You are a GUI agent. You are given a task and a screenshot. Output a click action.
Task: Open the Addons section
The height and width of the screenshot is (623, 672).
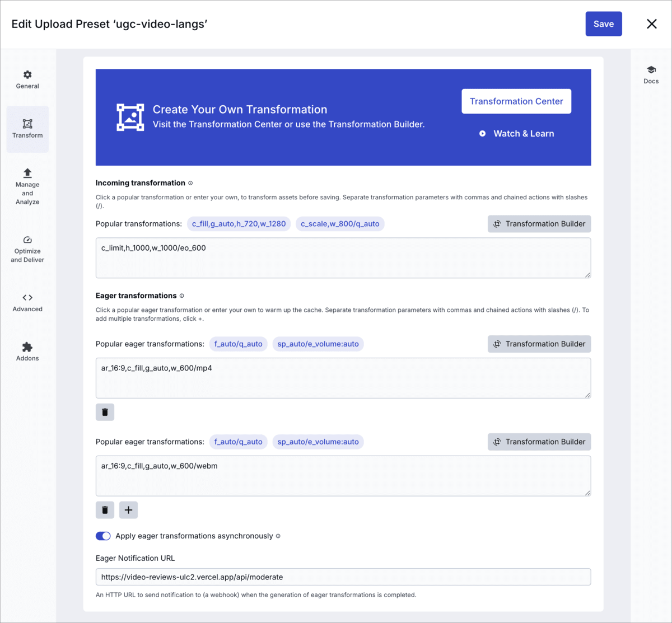27,352
